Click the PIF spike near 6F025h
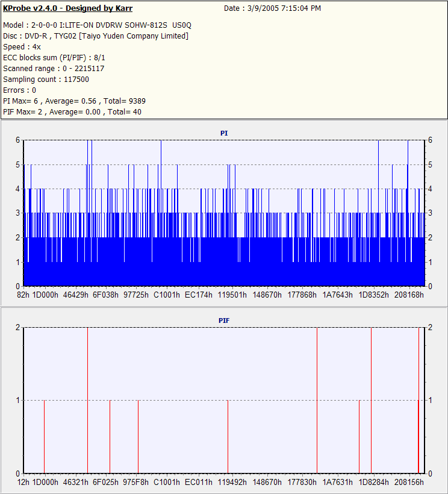Viewport: 448px width, 494px height. point(110,437)
